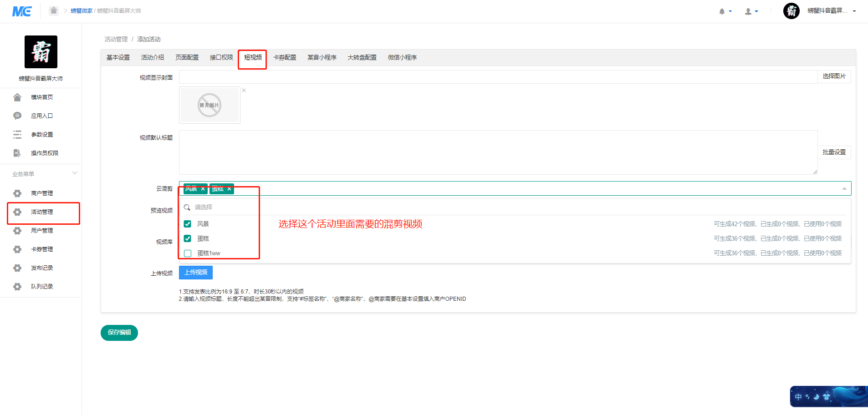This screenshot has height=415, width=868.
Task: Click the 批量设置 button
Action: 834,152
